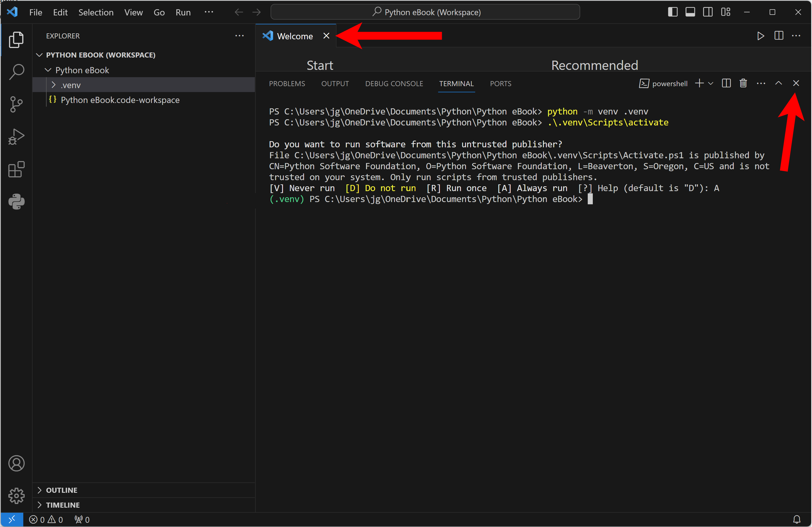Kill terminal with trash icon
Screen dimensions: 812x527
(x=743, y=84)
